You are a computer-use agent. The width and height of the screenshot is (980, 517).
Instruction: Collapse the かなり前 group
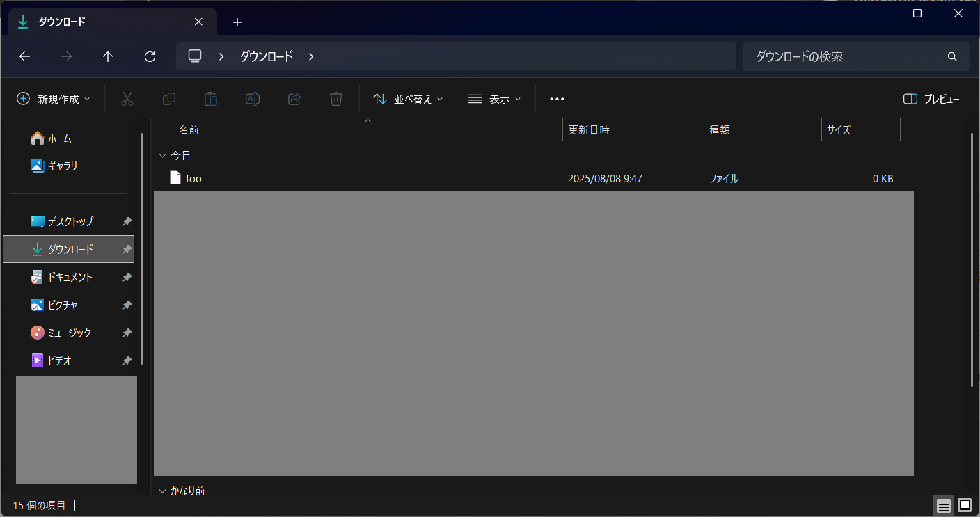(x=162, y=491)
